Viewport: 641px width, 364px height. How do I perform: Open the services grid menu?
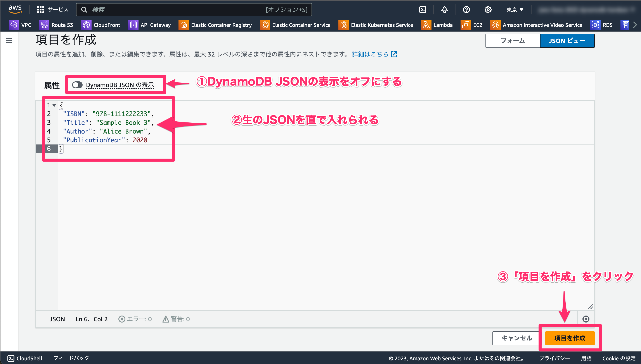40,10
